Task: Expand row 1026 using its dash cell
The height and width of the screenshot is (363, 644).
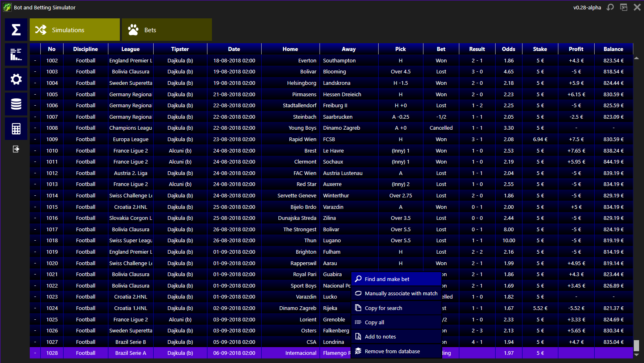Action: [x=35, y=330]
